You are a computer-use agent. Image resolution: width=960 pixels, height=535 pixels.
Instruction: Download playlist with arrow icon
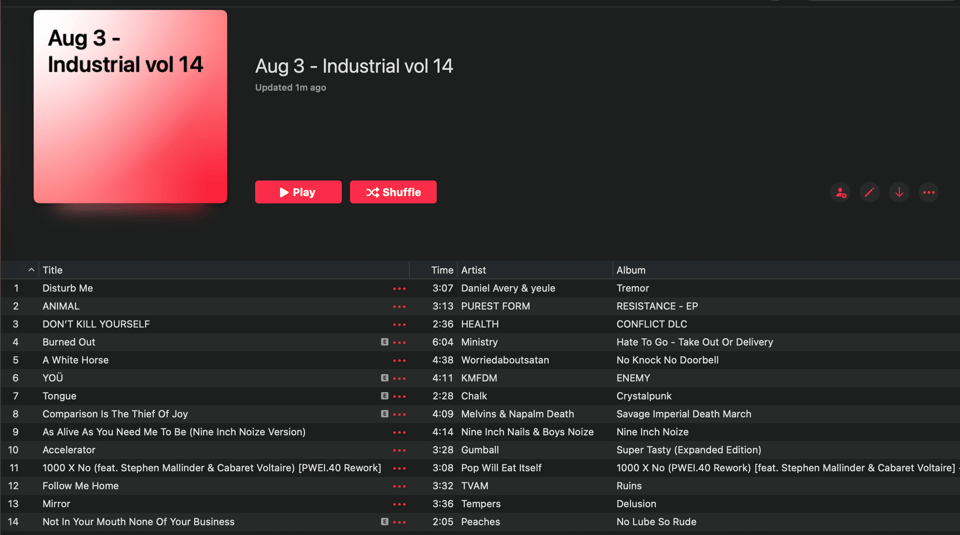click(x=899, y=192)
